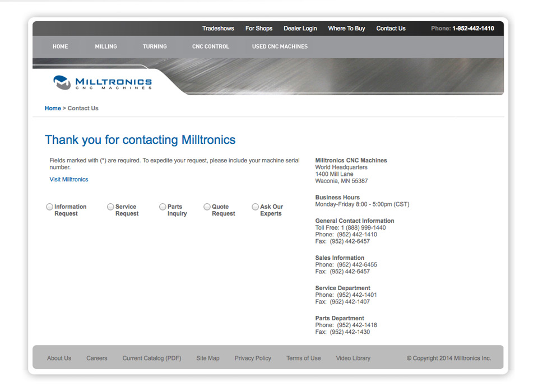Click HOME in the main navigation
The height and width of the screenshot is (392, 538).
click(x=61, y=46)
